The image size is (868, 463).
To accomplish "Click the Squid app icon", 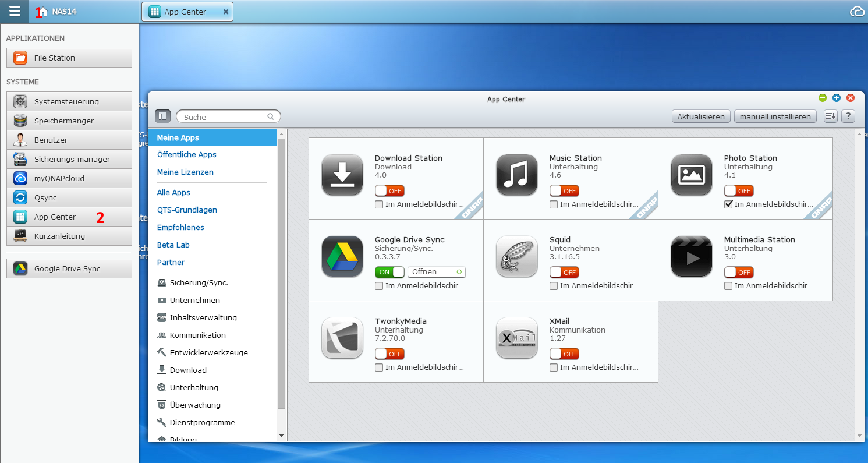I will 517,256.
